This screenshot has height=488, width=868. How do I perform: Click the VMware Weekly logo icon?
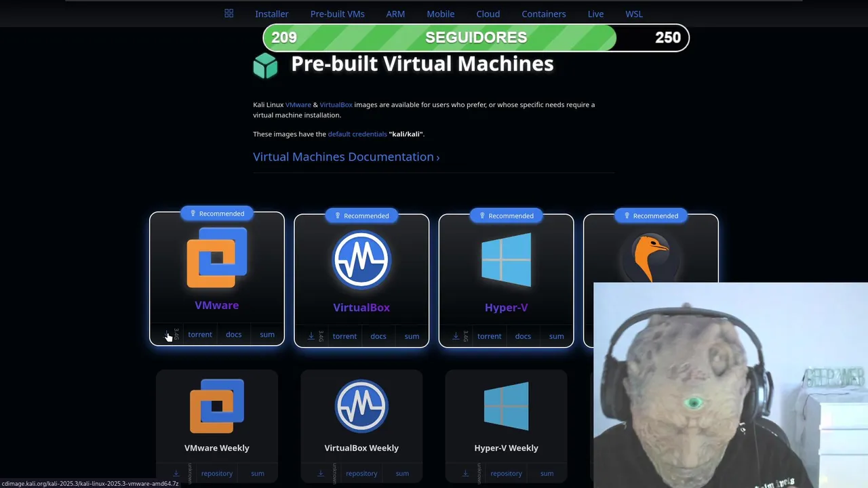click(x=217, y=406)
